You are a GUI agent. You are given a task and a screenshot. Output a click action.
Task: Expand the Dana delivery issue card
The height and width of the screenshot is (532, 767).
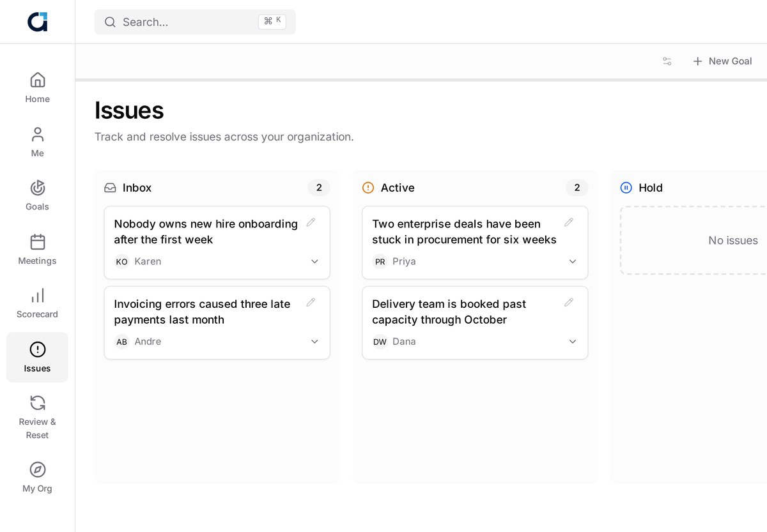(573, 342)
